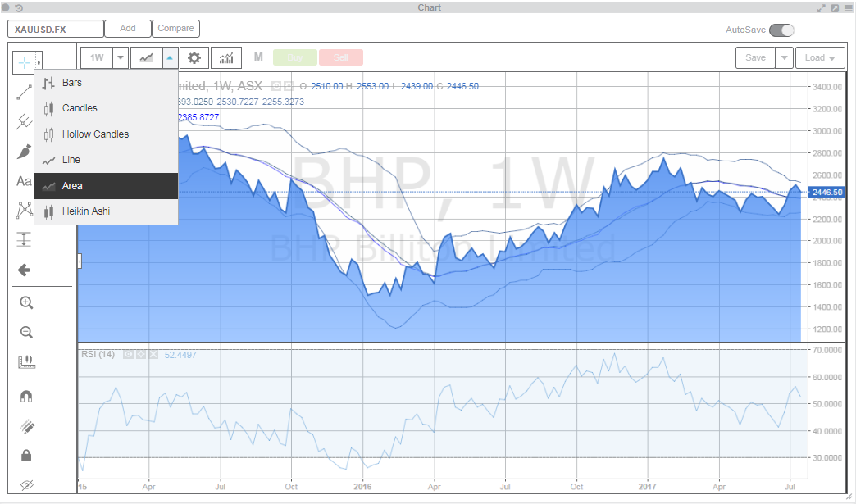Toggle stay-in-drawing-mode pencil icon
This screenshot has width=856, height=504.
click(26, 426)
